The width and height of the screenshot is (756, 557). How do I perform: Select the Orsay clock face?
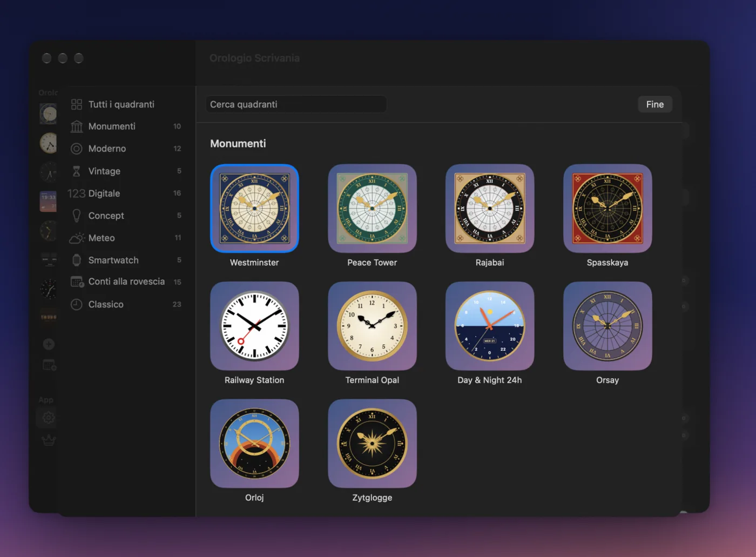607,326
